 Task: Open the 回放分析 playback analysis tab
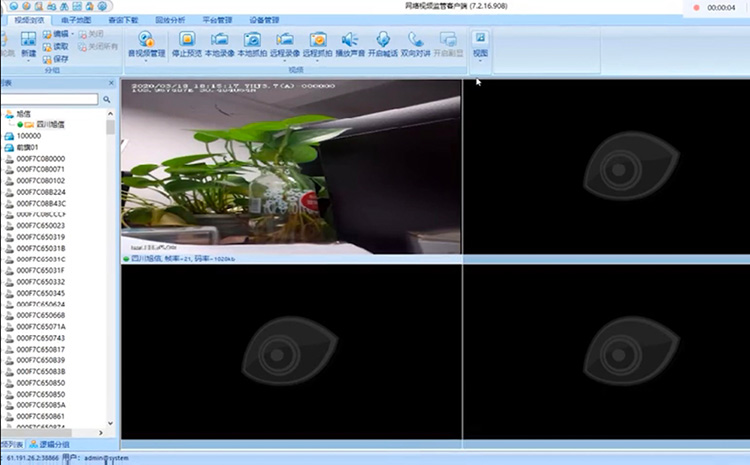[x=169, y=19]
